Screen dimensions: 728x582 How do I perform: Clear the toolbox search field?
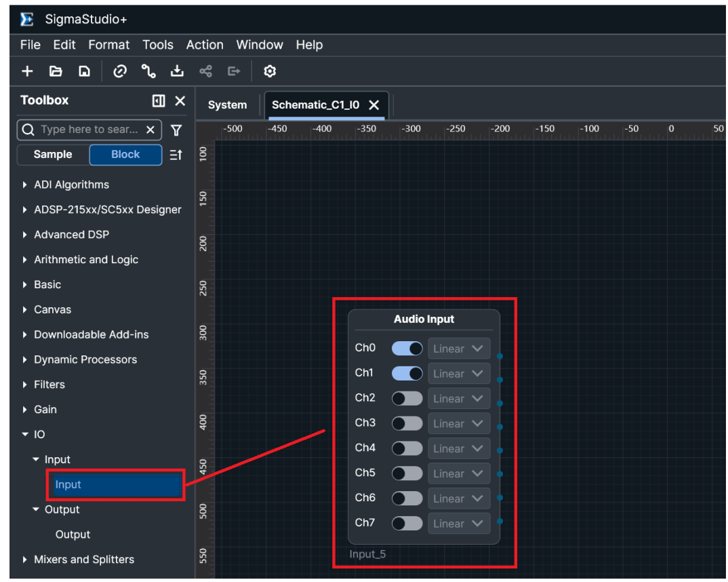(150, 130)
